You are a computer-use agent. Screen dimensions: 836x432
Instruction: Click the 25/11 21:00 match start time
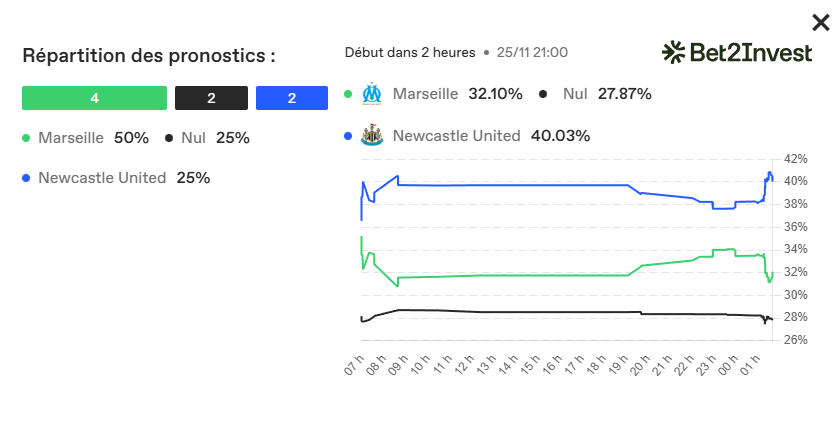pos(534,52)
